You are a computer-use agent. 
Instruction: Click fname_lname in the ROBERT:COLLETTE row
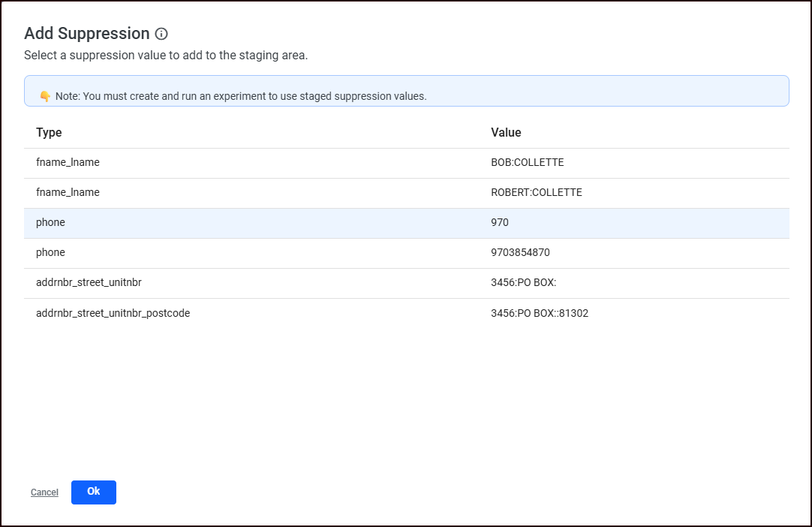[x=68, y=192]
